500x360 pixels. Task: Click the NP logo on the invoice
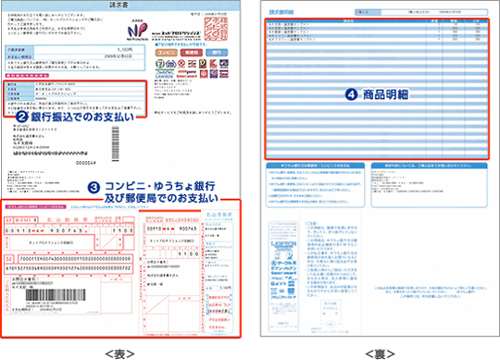tap(137, 31)
